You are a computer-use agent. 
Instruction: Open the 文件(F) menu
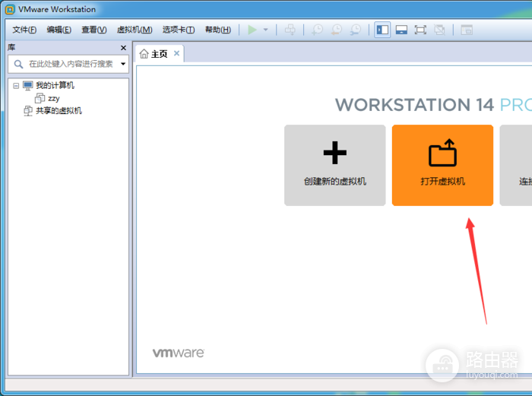click(24, 30)
